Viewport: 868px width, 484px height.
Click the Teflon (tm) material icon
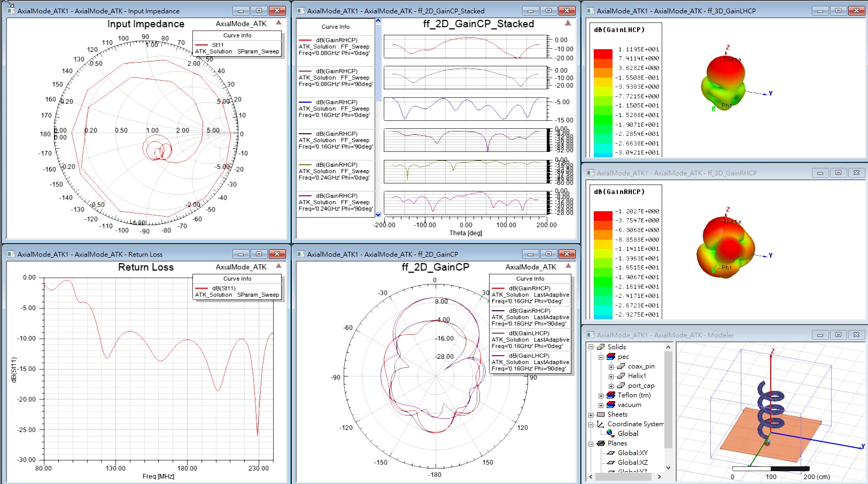[x=610, y=395]
